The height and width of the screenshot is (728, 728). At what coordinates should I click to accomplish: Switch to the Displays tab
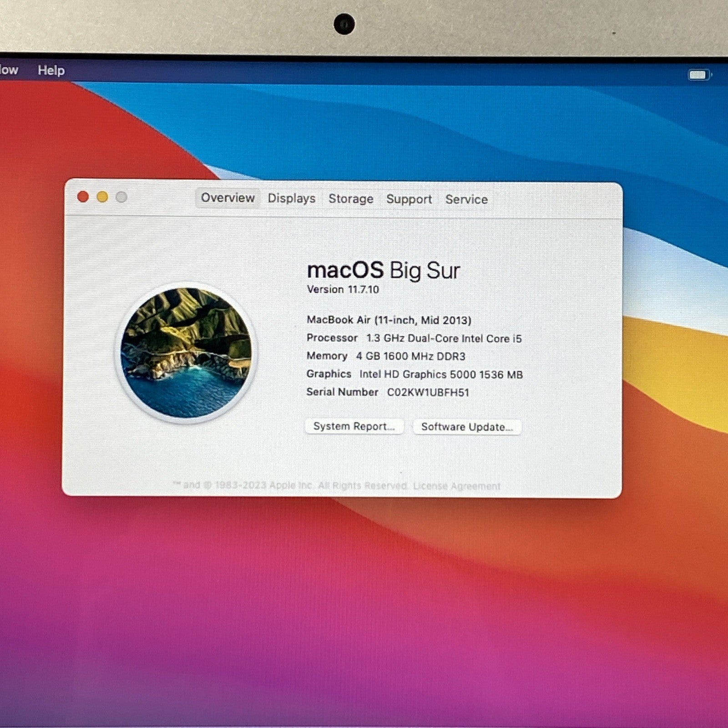point(291,198)
